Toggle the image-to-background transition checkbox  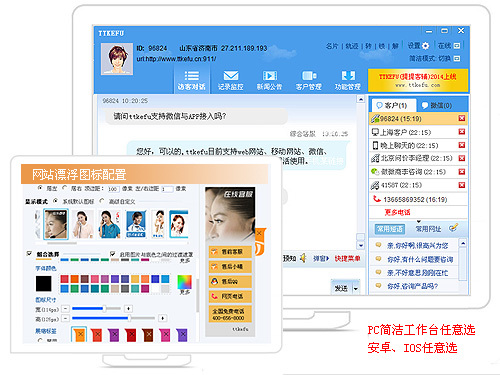[113, 253]
